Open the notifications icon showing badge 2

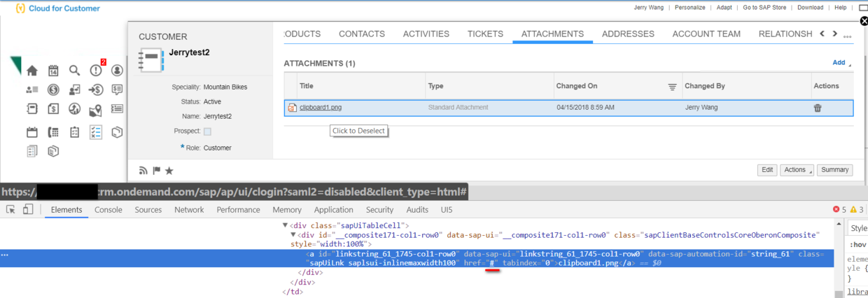[96, 71]
